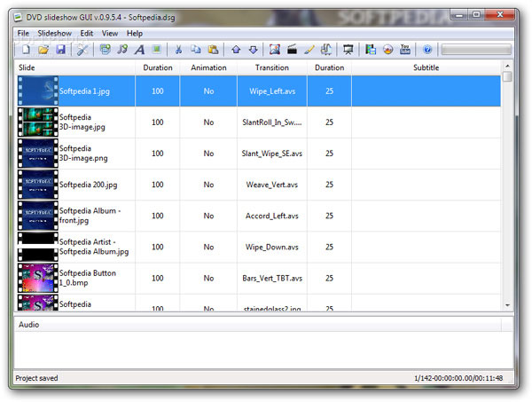Click the SlantRoll_In_Sw.... transition cell
Viewport: 532px width, 402px height.
tap(272, 122)
